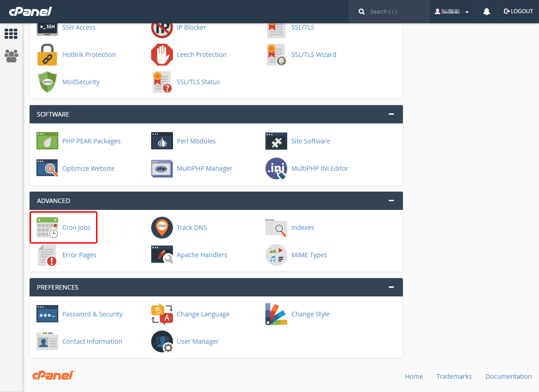This screenshot has height=392, width=539.
Task: Click the Error Pages document icon
Action: click(x=47, y=255)
